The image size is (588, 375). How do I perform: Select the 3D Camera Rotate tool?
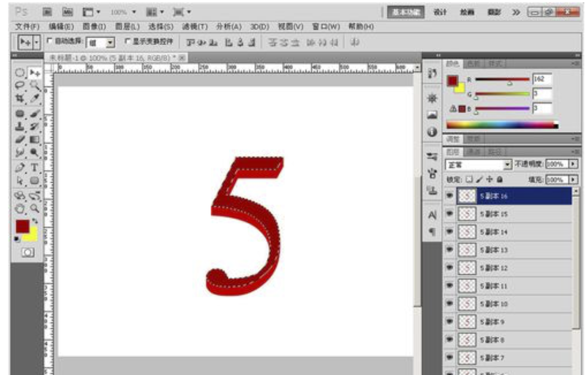click(x=35, y=196)
